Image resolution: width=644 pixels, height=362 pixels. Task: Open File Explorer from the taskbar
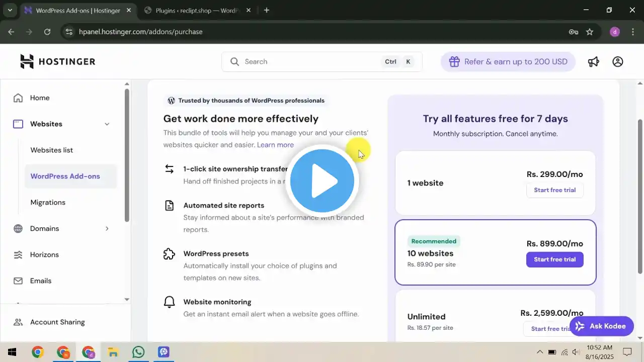(x=113, y=352)
